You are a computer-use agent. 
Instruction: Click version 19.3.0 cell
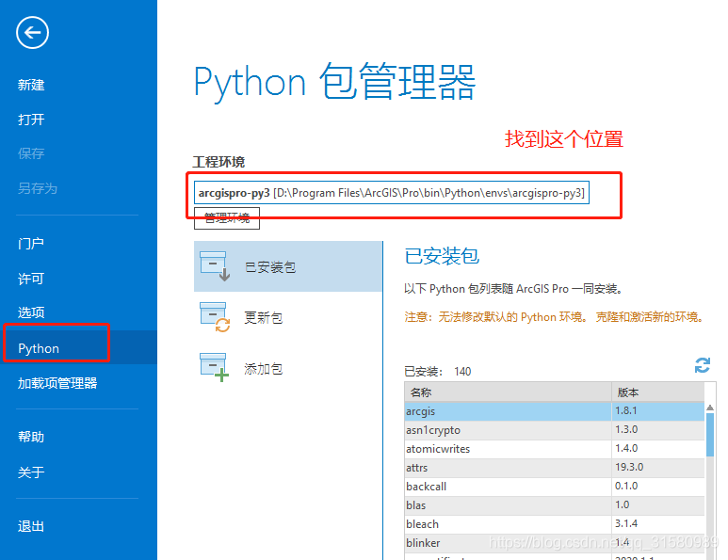[x=658, y=468]
